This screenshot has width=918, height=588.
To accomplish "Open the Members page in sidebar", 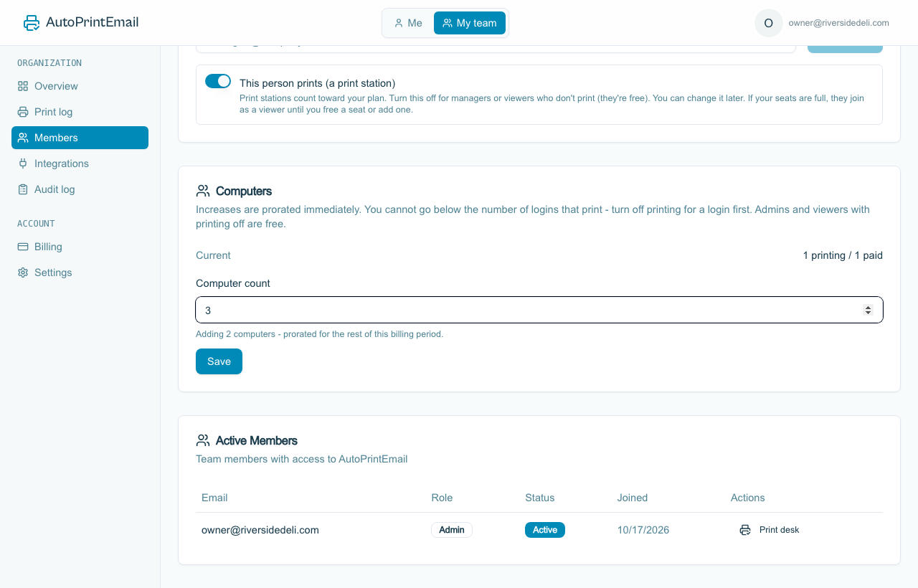I will 80,138.
